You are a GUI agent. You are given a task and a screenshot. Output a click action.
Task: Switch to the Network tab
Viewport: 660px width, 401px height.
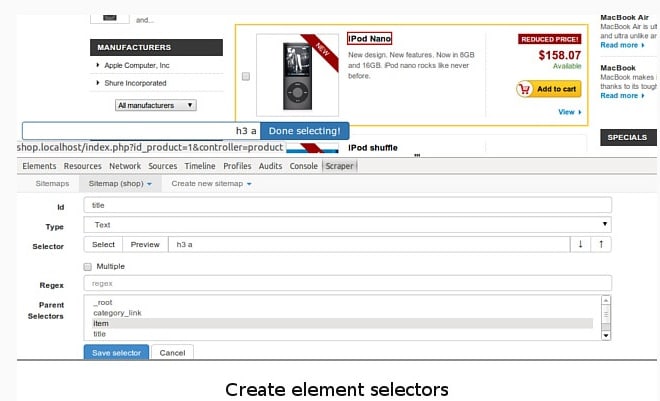tap(125, 166)
